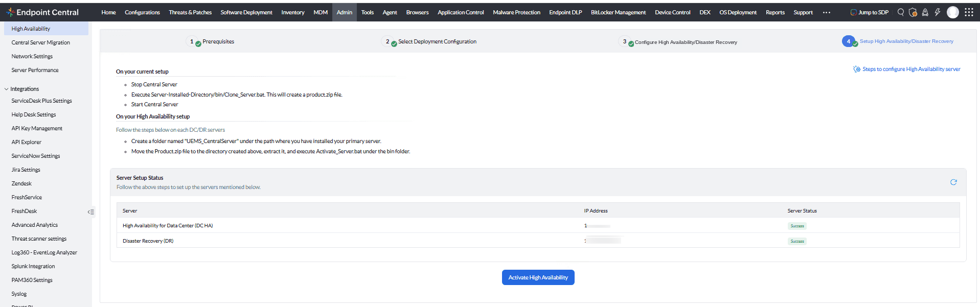Screen dimensions: 980x307
Task: Open Help Desk Settings
Action: [34, 114]
